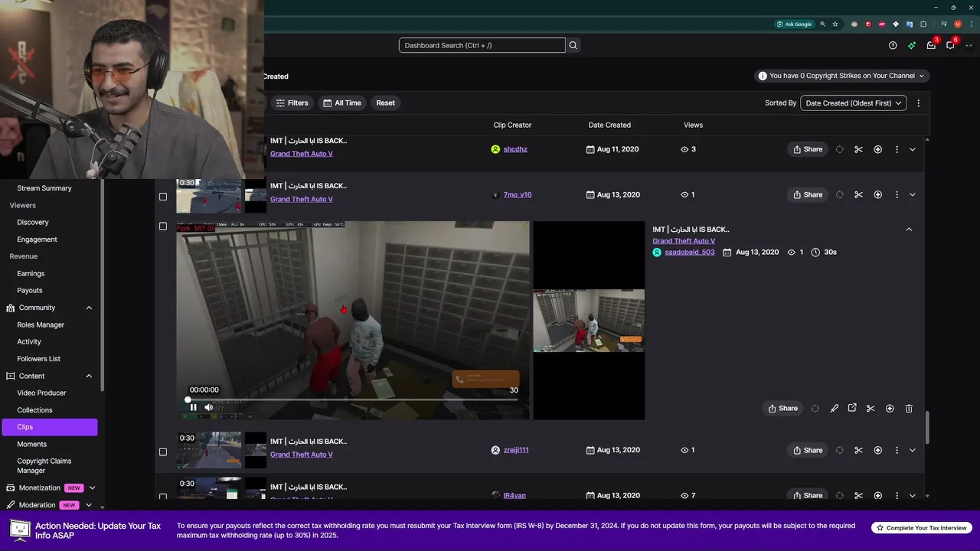This screenshot has width=980, height=551.
Task: Open Copyright Claims Manager in sidebar
Action: pos(44,465)
